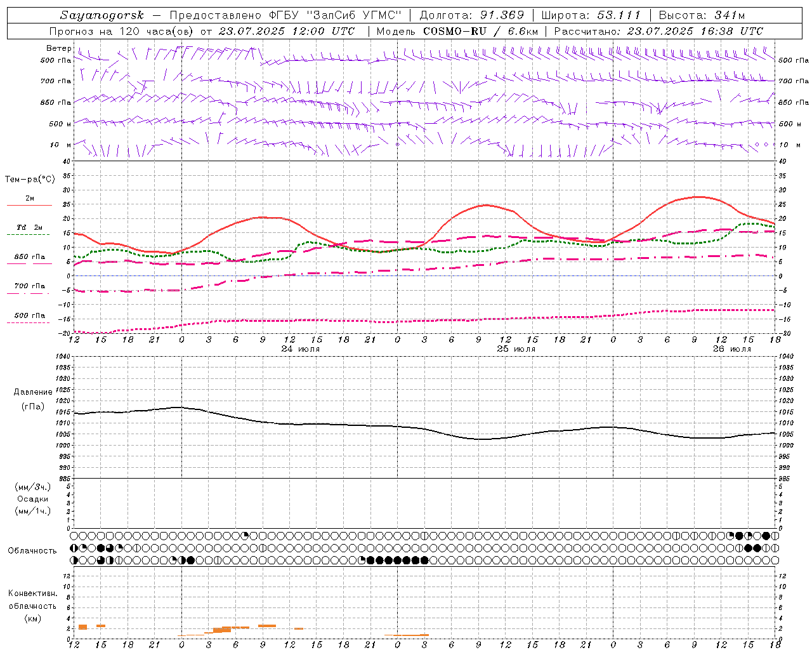This screenshot has height=650, width=812.
Task: Click the 'Высота: 341м' elevation value
Action: (702, 15)
